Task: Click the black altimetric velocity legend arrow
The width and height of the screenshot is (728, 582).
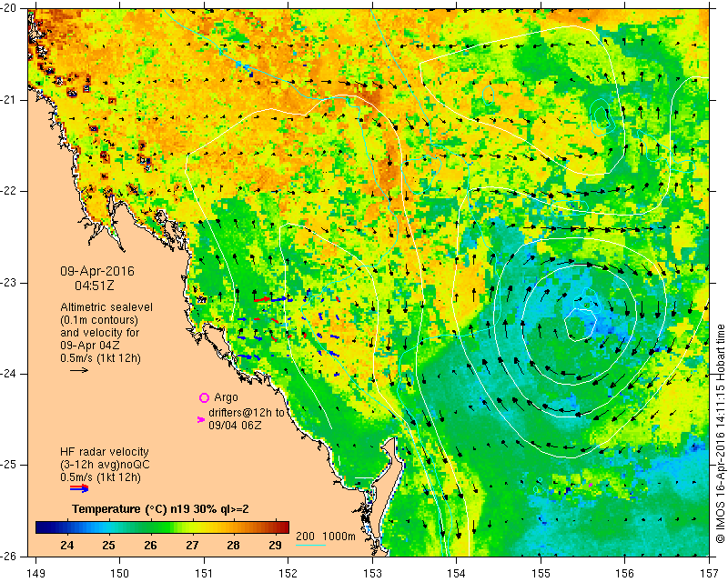Action: [79, 370]
